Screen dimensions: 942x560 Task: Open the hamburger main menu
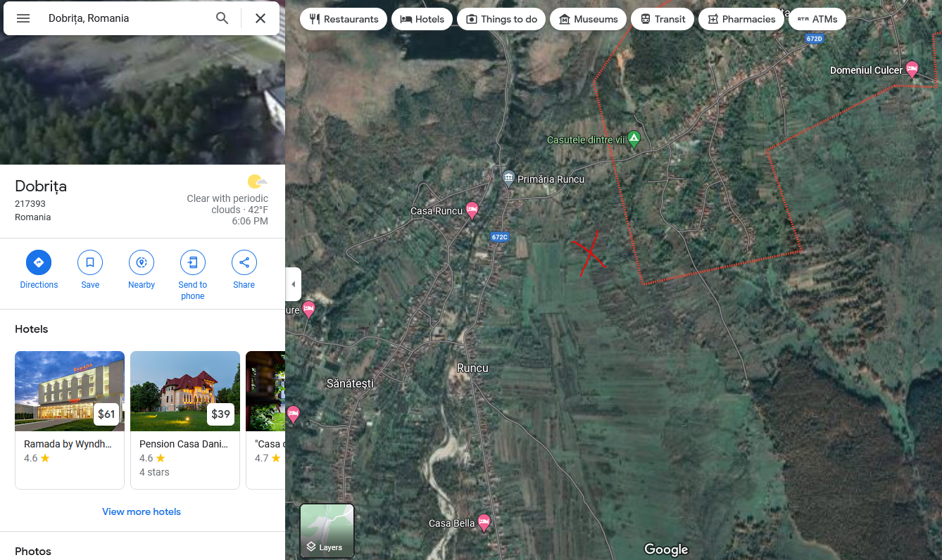[x=23, y=18]
